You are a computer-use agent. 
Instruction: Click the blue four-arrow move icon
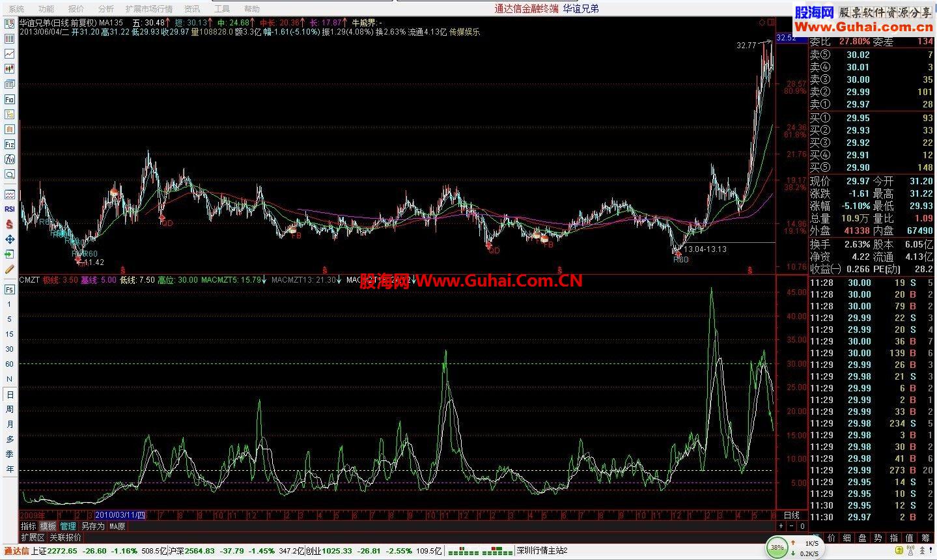(10, 239)
